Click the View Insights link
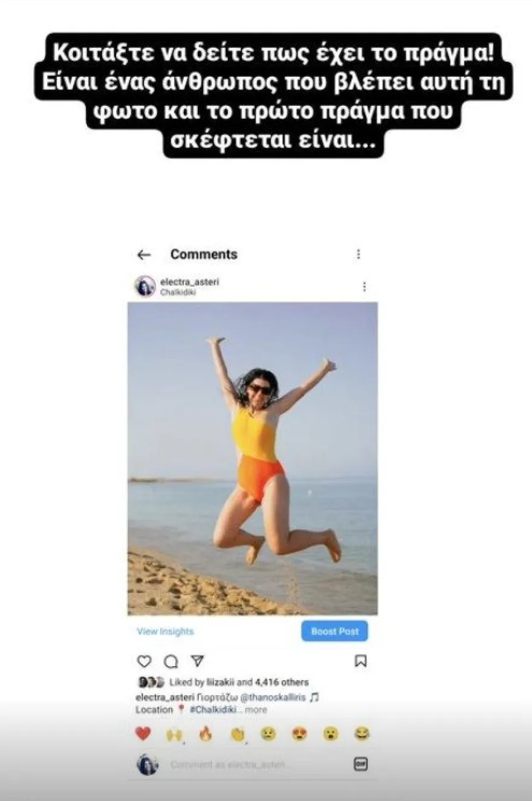 165,631
